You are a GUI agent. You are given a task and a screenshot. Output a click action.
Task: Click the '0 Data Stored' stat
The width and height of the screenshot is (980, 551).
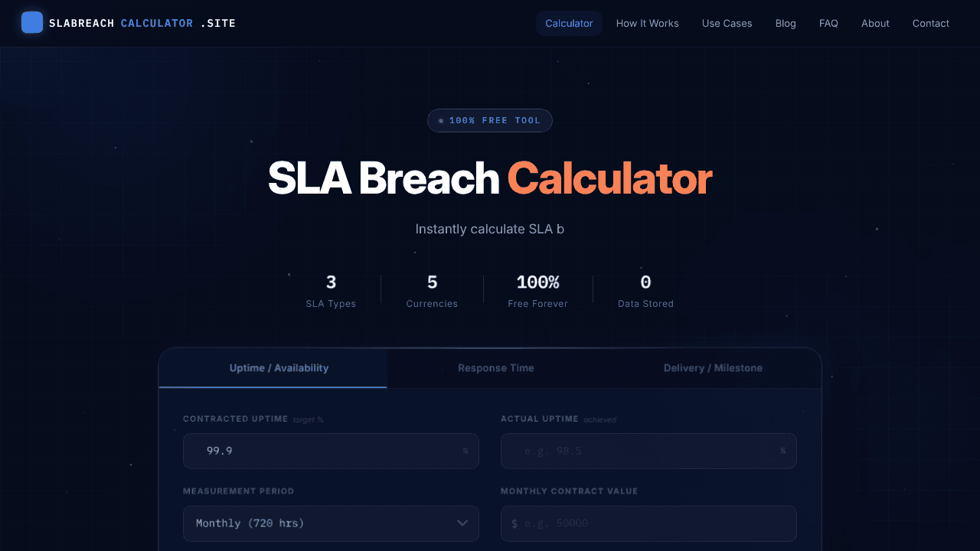645,291
